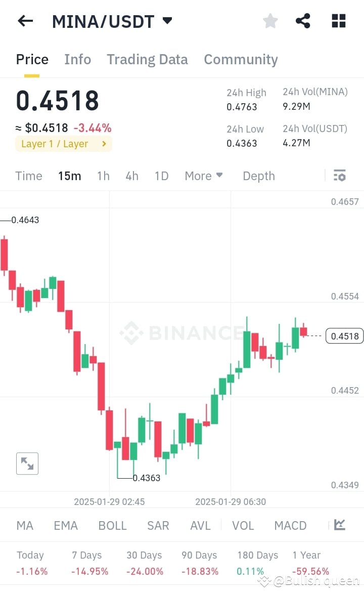
Task: Open the grid menu icon top right
Action: point(338,21)
